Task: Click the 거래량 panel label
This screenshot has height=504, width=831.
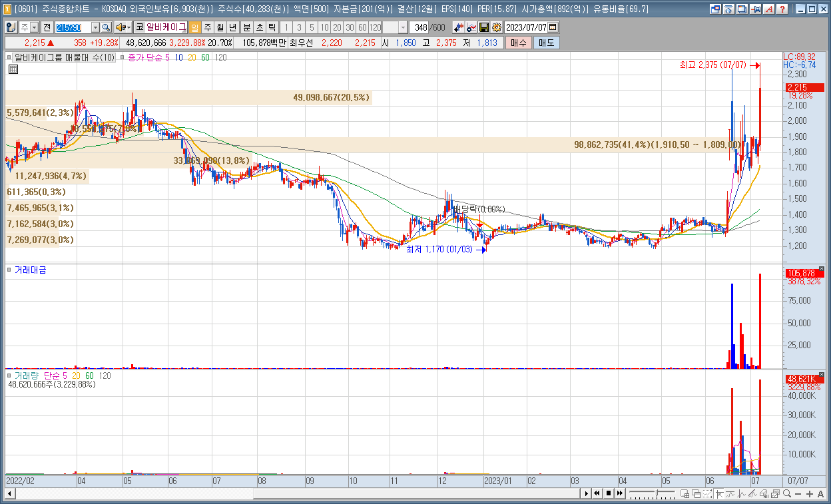Action: [x=26, y=376]
